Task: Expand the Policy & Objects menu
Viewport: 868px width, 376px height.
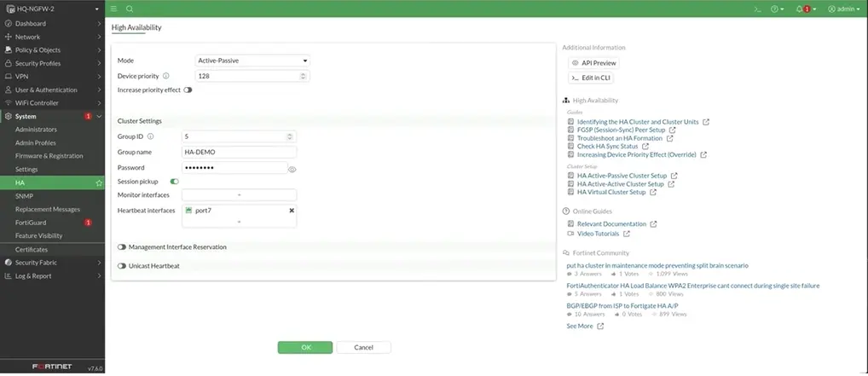Action: tap(52, 50)
